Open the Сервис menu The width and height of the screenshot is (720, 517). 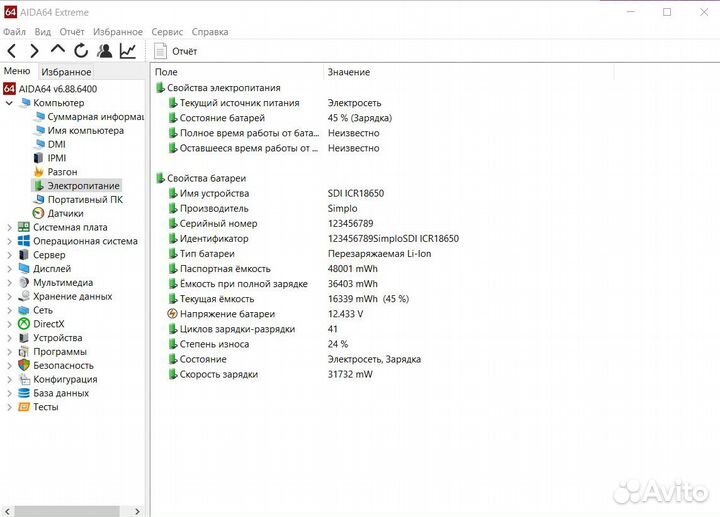pos(167,32)
